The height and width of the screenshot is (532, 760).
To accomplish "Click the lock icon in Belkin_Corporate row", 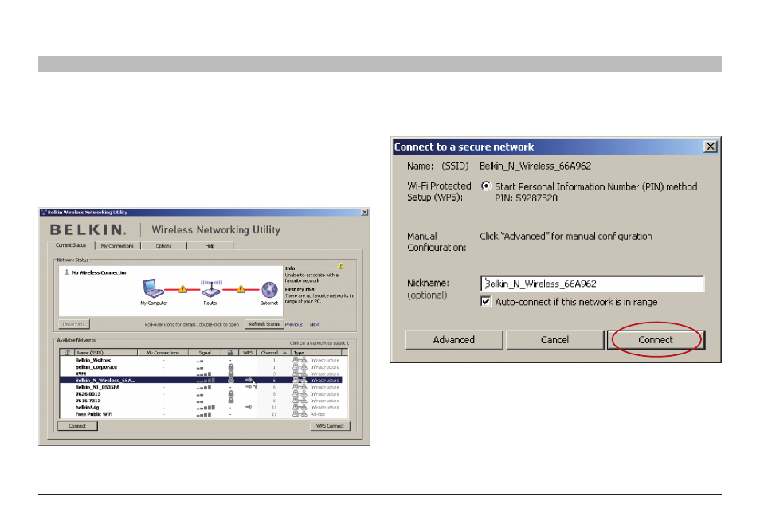I will click(231, 367).
